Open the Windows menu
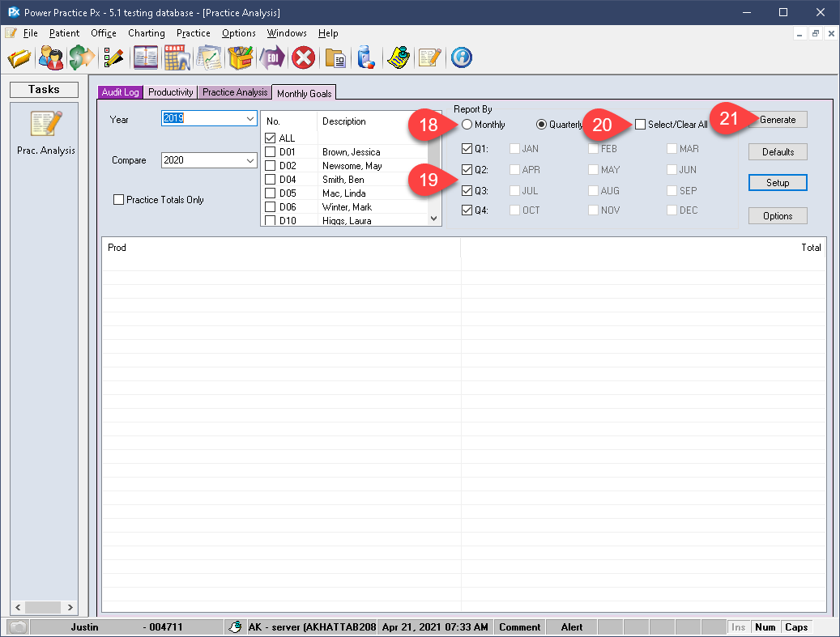The image size is (840, 637). [287, 33]
